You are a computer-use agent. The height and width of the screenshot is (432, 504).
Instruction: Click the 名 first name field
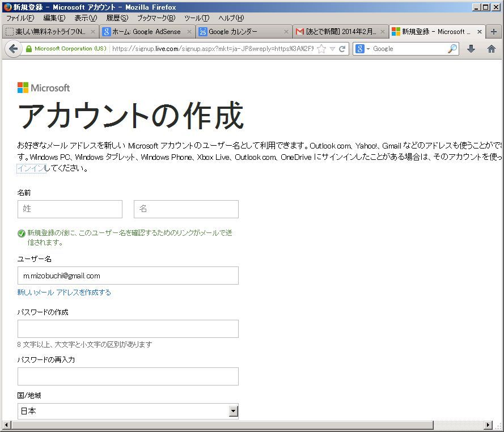(x=186, y=209)
